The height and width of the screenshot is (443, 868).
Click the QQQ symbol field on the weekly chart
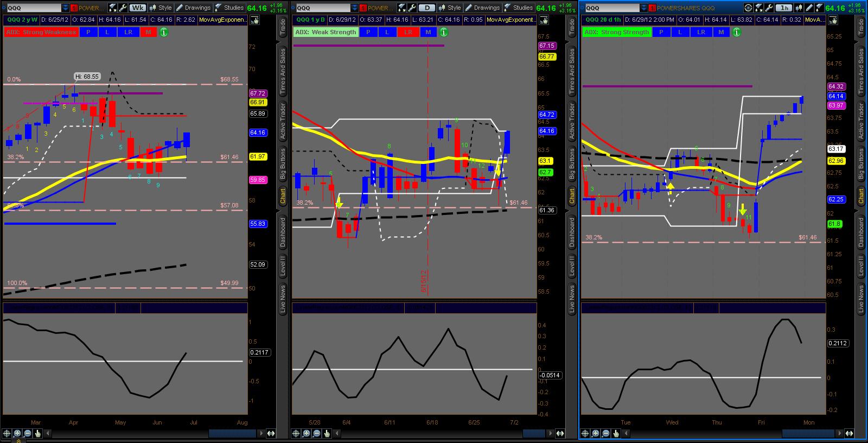pyautogui.click(x=34, y=8)
